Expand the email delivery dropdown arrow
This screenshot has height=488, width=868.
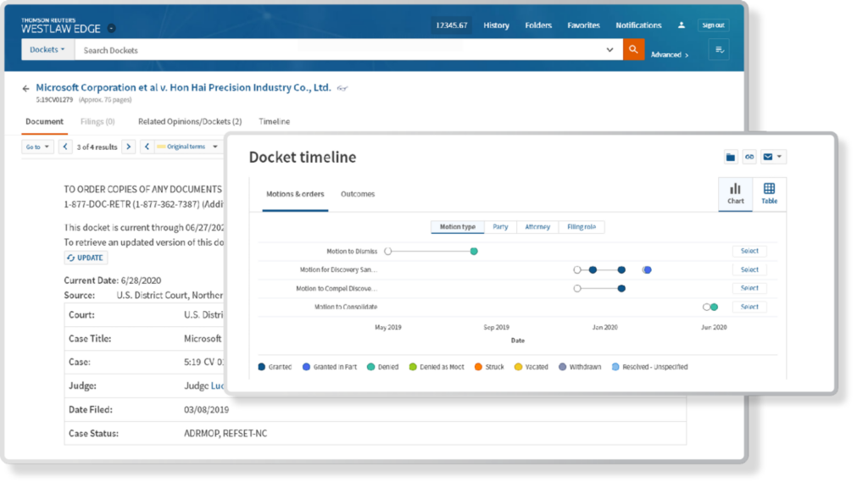click(780, 157)
